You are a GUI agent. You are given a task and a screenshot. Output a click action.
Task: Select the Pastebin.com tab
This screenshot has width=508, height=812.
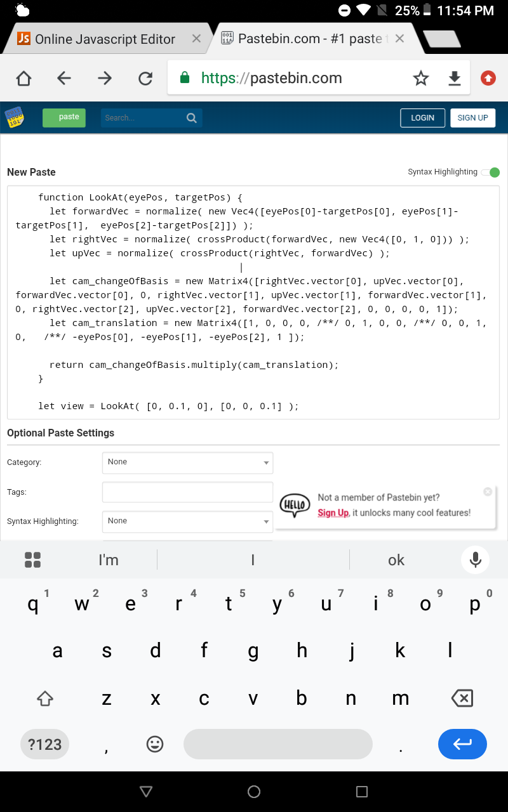click(310, 39)
